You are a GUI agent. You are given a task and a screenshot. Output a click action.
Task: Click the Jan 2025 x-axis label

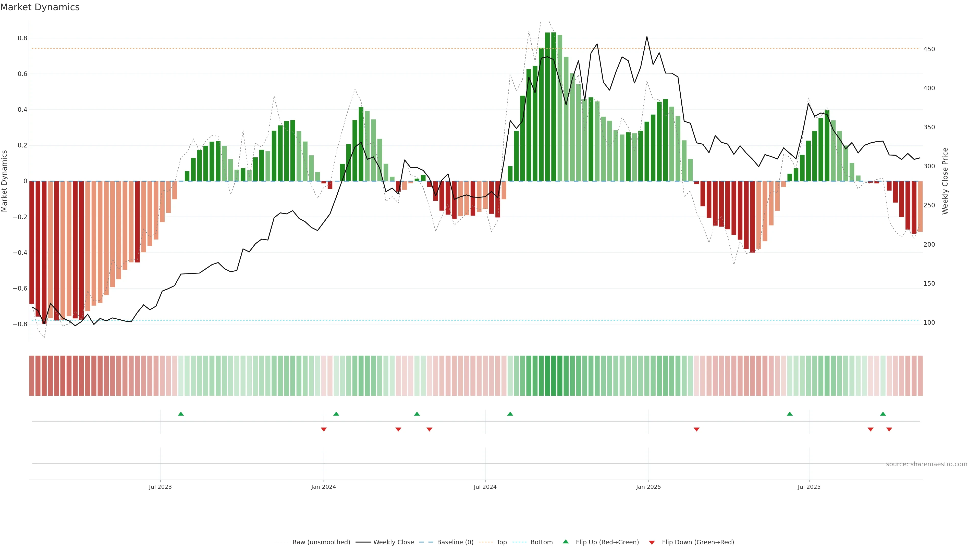(x=648, y=487)
